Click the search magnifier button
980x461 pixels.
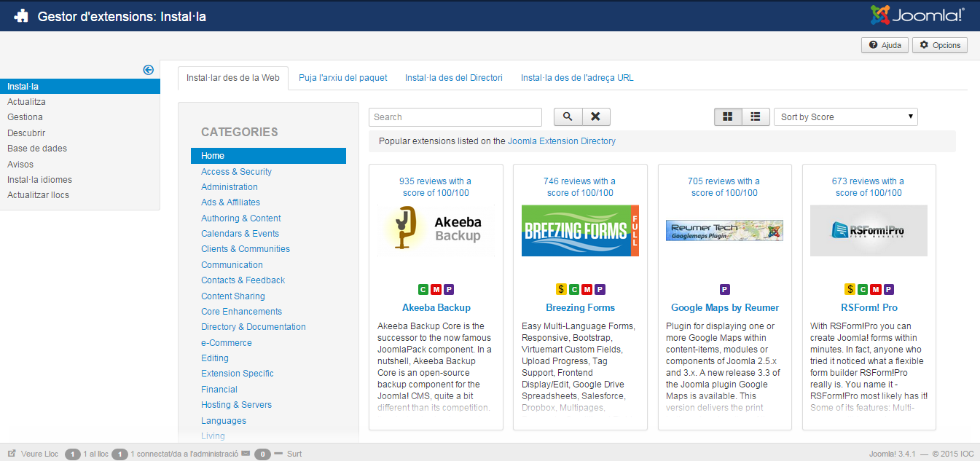coord(568,117)
